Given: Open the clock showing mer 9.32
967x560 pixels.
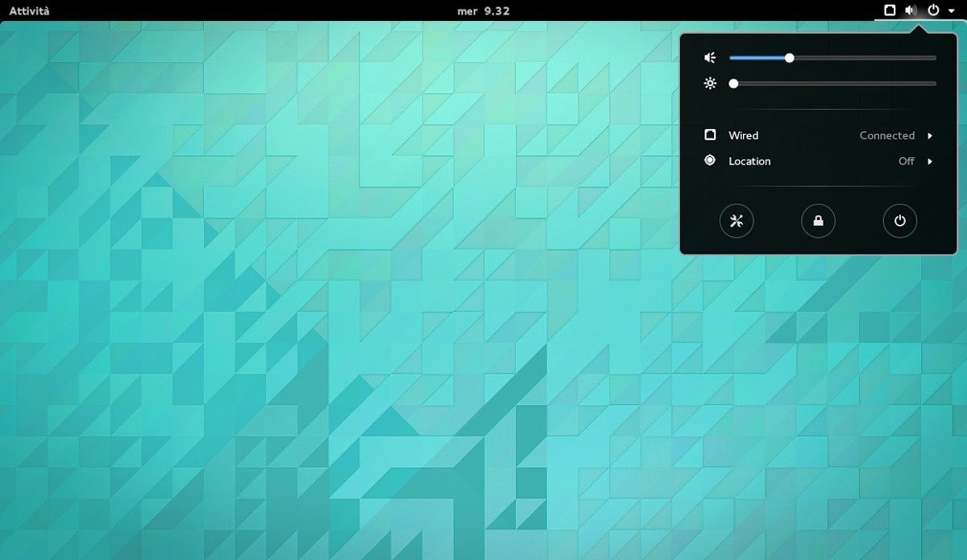Looking at the screenshot, I should coord(483,10).
